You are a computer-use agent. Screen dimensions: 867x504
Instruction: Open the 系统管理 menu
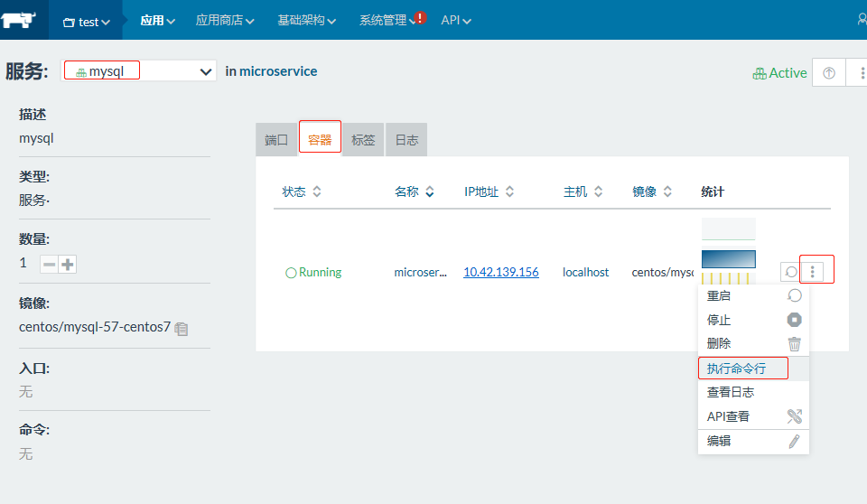(x=387, y=21)
